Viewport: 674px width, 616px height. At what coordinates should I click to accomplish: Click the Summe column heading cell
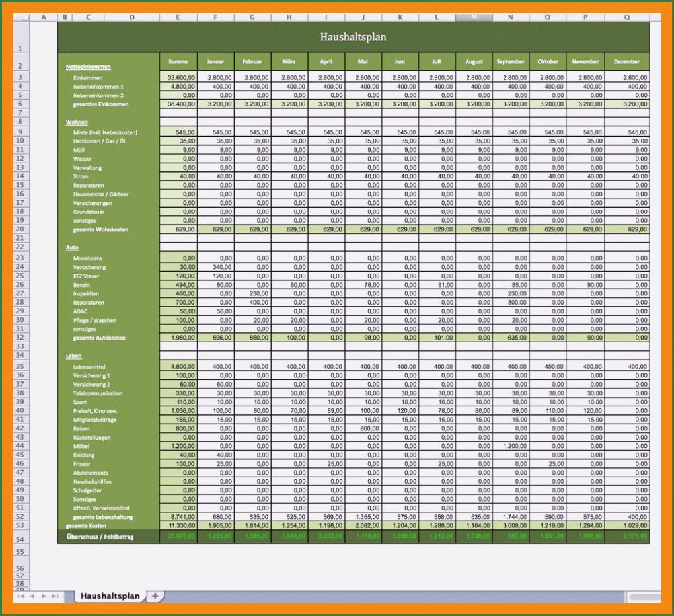(178, 61)
